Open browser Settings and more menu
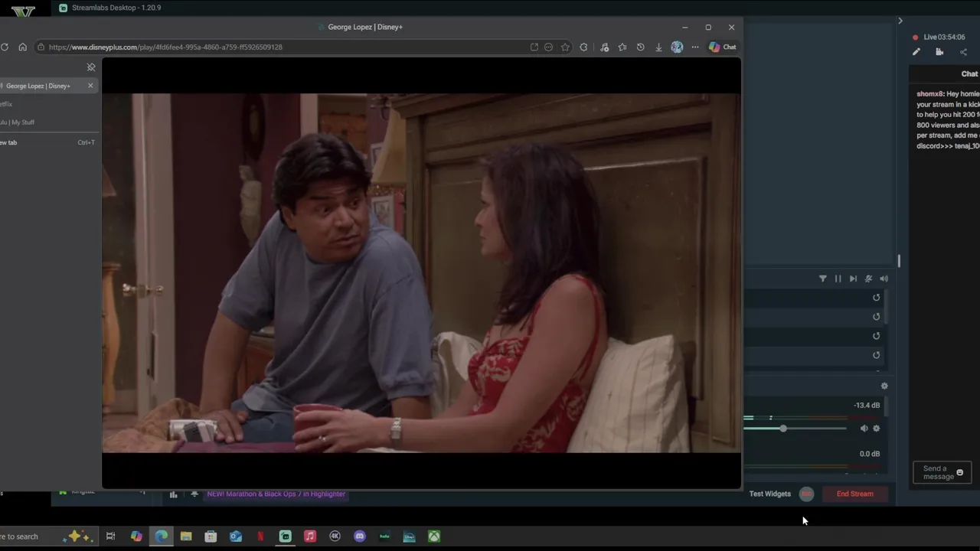Image resolution: width=980 pixels, height=551 pixels. [x=695, y=47]
